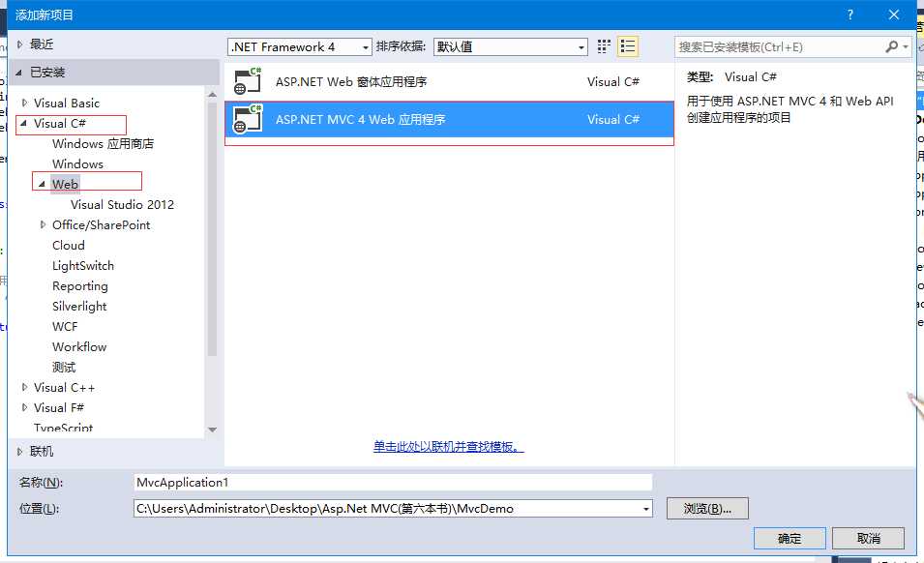The height and width of the screenshot is (563, 924).
Task: Expand the Visual Basic node
Action: (x=24, y=104)
